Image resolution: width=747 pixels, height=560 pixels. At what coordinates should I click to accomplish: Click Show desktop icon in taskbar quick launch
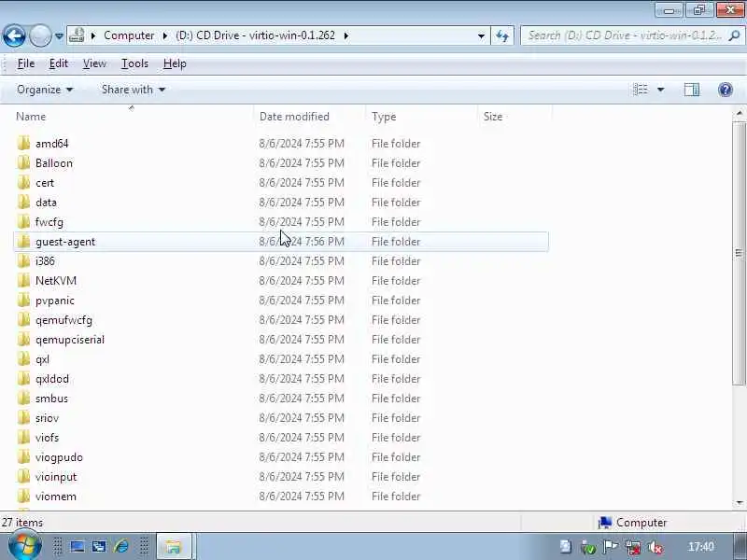tap(77, 547)
